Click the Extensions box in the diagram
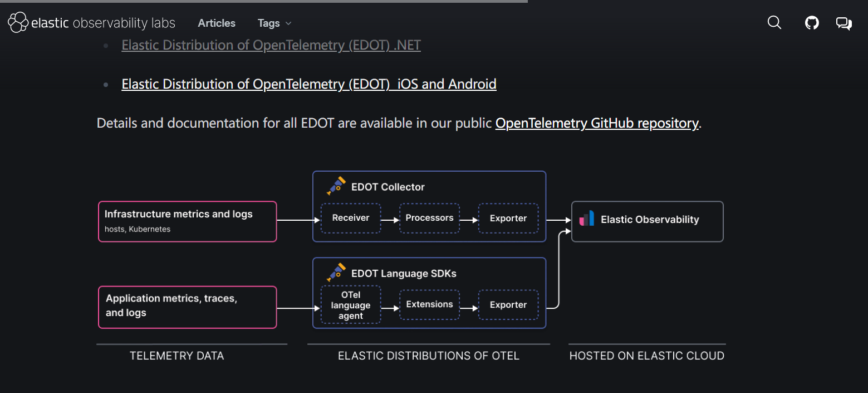The image size is (868, 393). click(x=429, y=304)
